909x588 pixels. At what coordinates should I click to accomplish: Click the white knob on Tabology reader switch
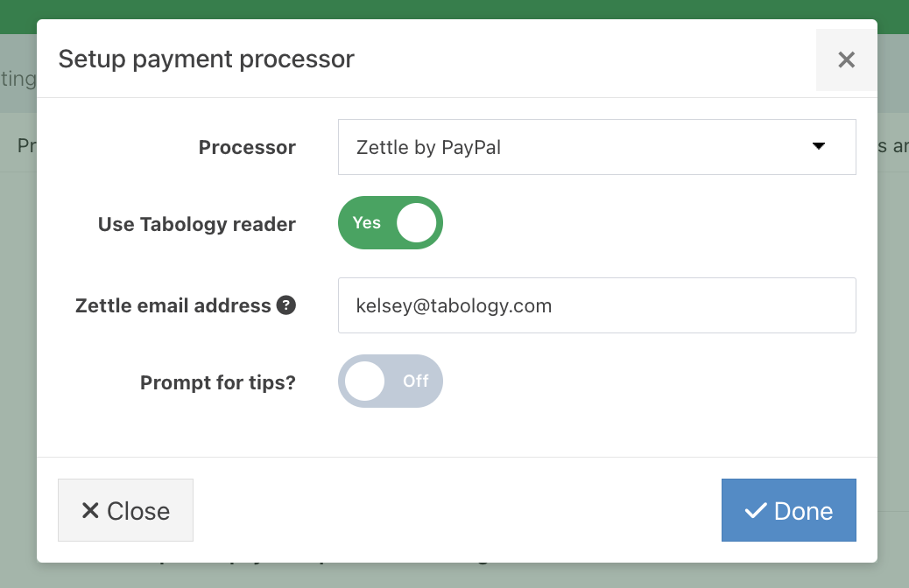coord(416,223)
